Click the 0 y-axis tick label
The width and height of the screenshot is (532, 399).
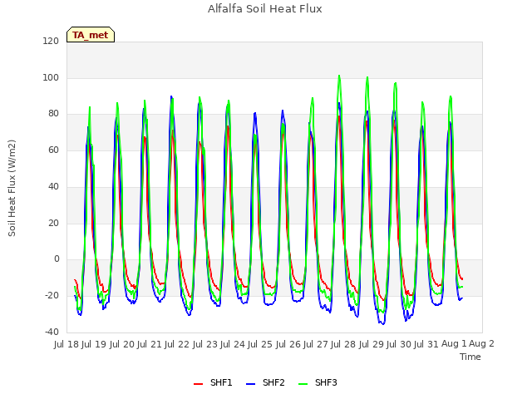coord(57,259)
